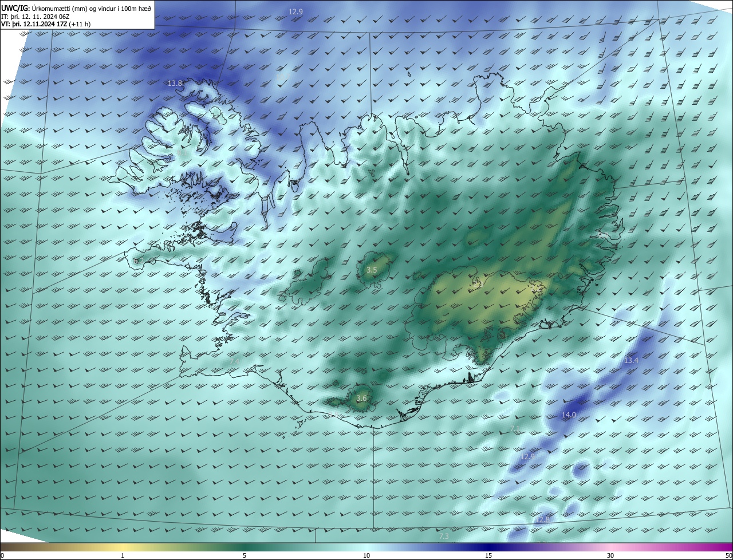The width and height of the screenshot is (733, 560).
Task: Click the colorbar tick label 10
Action: tap(366, 555)
